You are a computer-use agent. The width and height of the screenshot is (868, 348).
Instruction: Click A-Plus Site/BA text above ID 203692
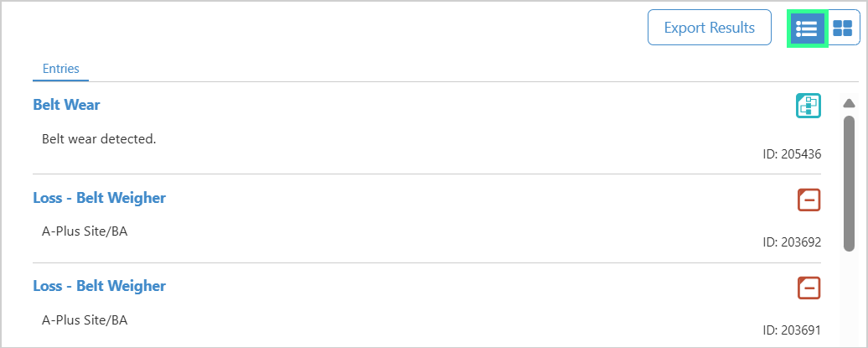pos(85,231)
